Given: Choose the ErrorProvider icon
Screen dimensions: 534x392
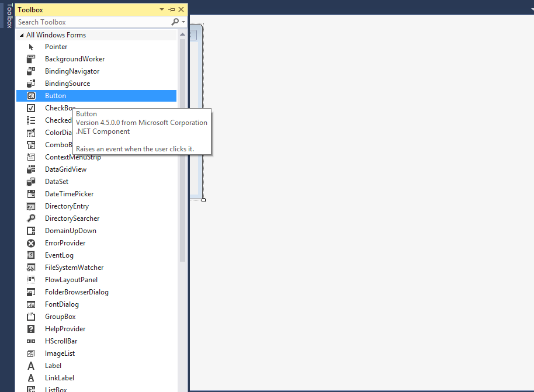Looking at the screenshot, I should tap(31, 243).
